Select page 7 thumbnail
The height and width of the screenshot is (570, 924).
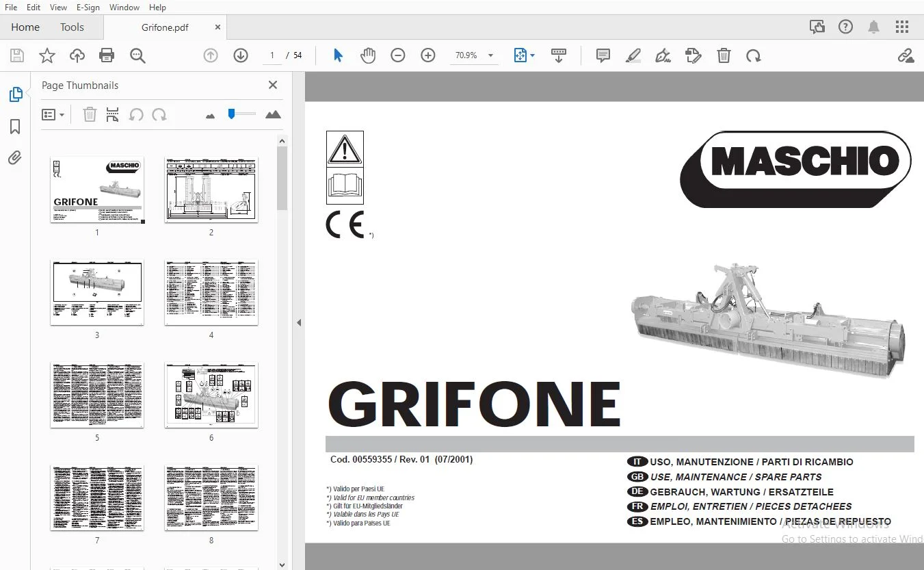coord(97,497)
